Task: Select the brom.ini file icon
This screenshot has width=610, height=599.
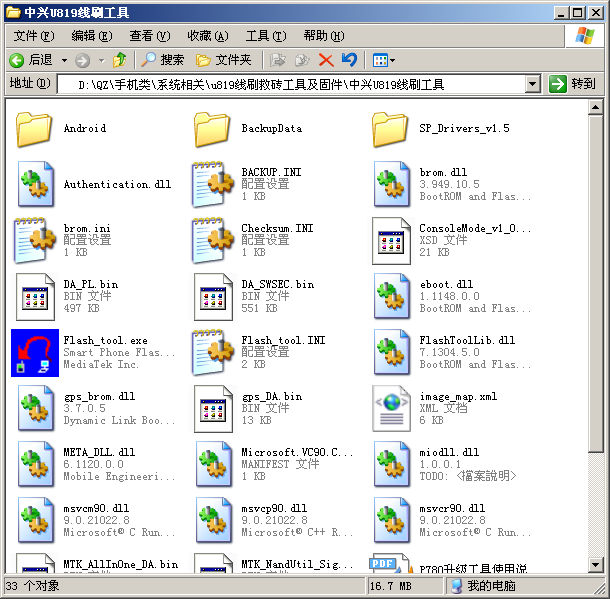Action: tap(34, 240)
